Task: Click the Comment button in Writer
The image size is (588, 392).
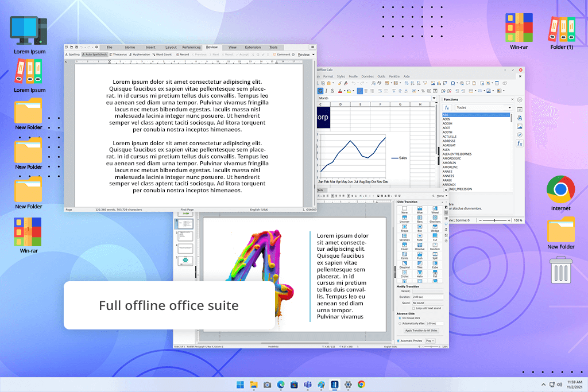Action: tap(281, 55)
